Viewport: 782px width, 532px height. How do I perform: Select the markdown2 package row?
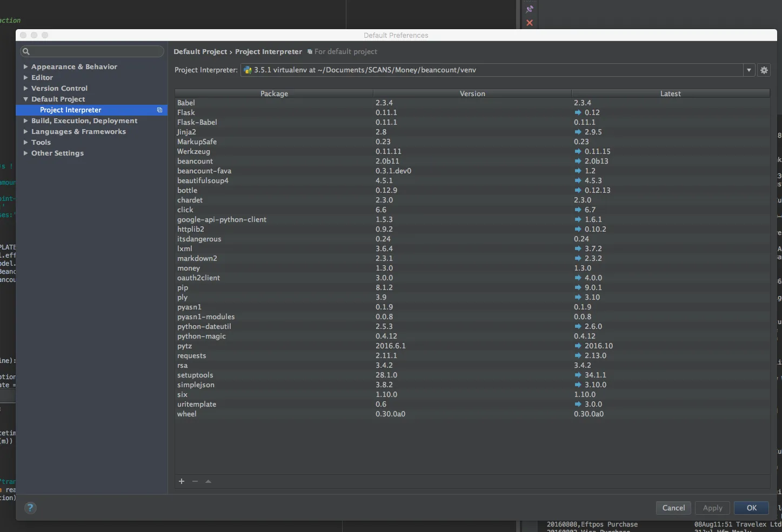tap(472, 258)
